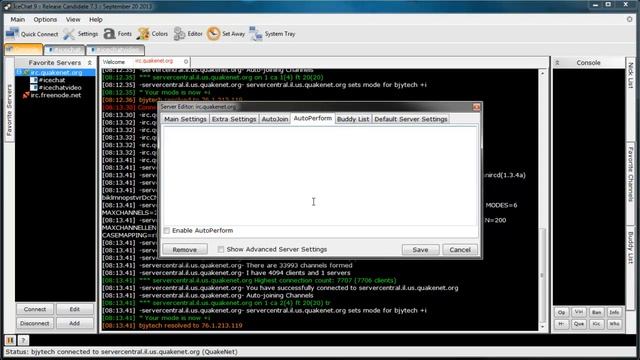Click the disconnected icon beside irc.freenode.net
This screenshot has width=640, height=360.
(x=26, y=95)
